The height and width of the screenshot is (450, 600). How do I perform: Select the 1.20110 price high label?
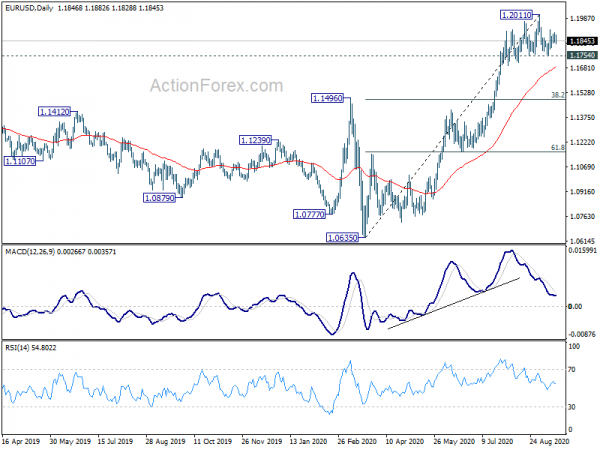coord(516,15)
